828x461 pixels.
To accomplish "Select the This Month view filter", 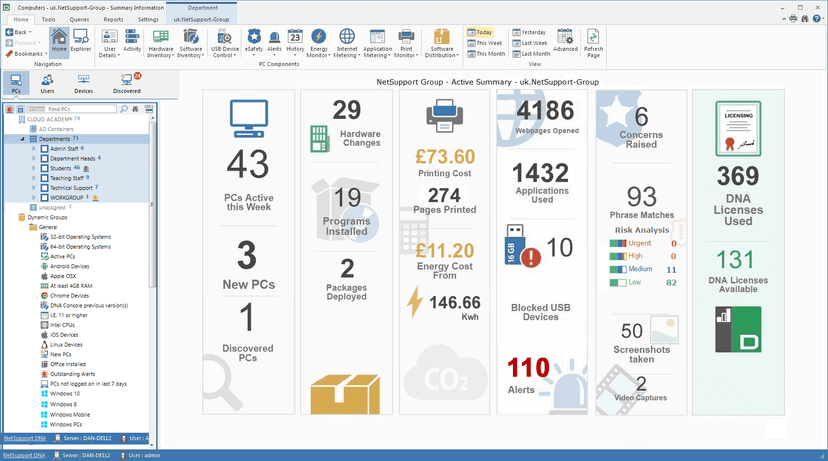I will (486, 54).
